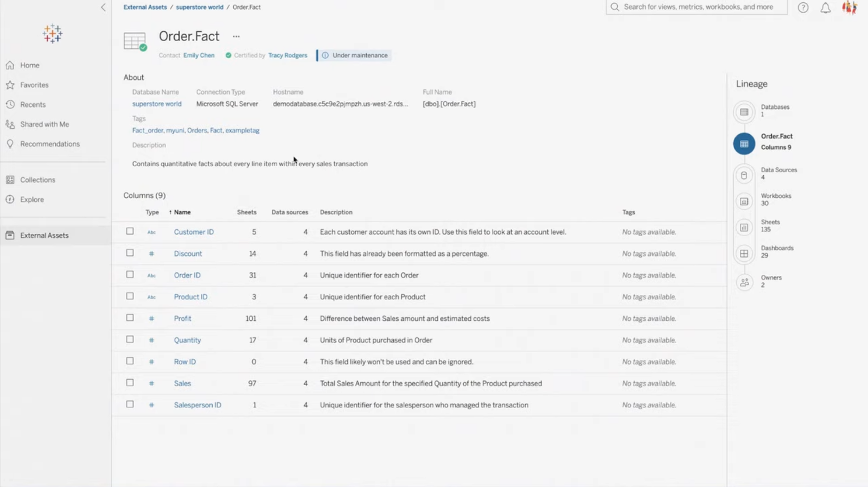Click the number type icon for Sales
Viewport: 868px width, 487px height.
(x=151, y=384)
